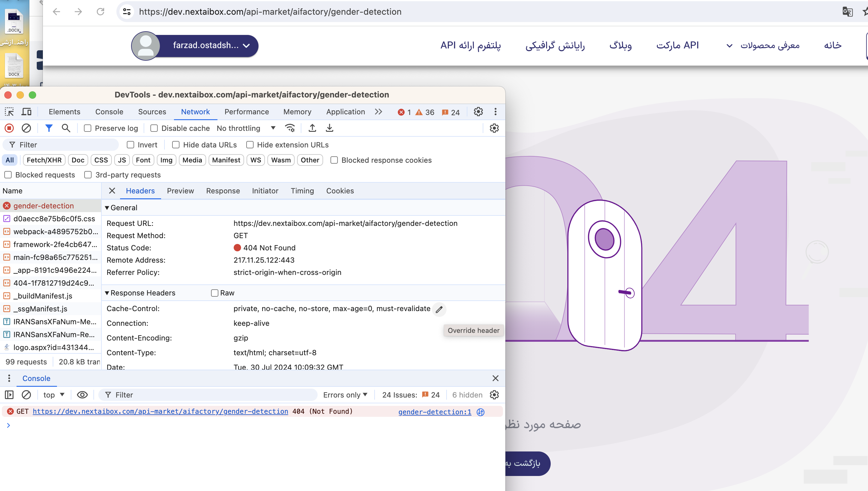The height and width of the screenshot is (491, 868).
Task: Enable Preserve log checkbox
Action: pos(88,128)
